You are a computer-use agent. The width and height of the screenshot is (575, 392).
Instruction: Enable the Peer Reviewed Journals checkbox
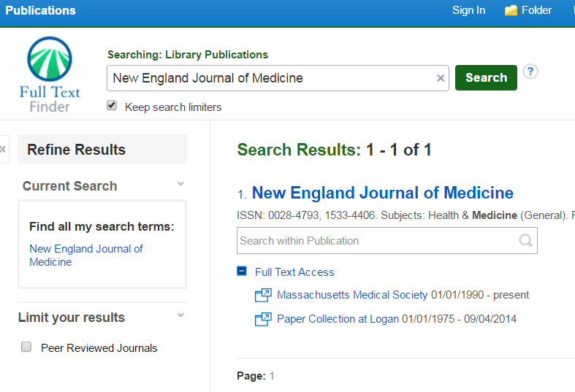coord(26,347)
